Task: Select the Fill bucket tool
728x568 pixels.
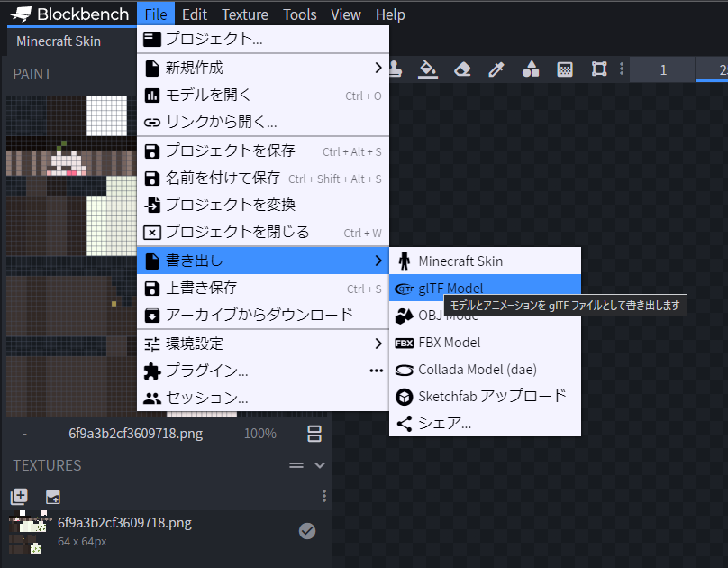Action: click(428, 69)
